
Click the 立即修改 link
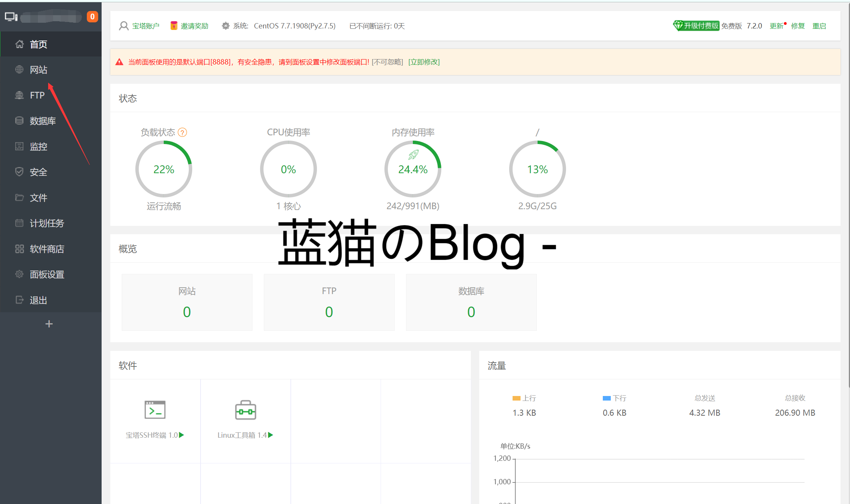point(424,62)
